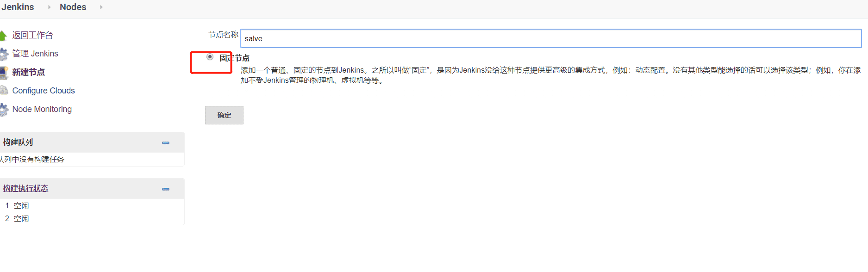The image size is (868, 272).
Task: Collapse the 构建执行状态 panel
Action: (166, 189)
